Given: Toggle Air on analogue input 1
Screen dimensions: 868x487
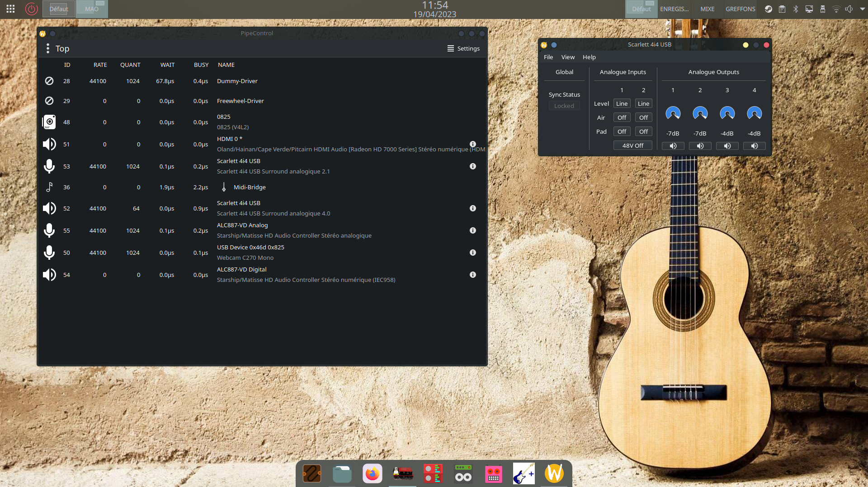Looking at the screenshot, I should point(622,117).
